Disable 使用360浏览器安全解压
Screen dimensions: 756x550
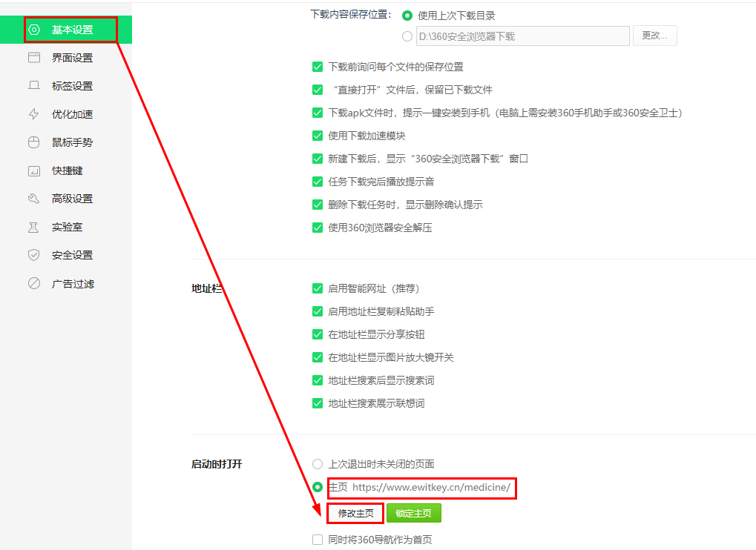(318, 228)
